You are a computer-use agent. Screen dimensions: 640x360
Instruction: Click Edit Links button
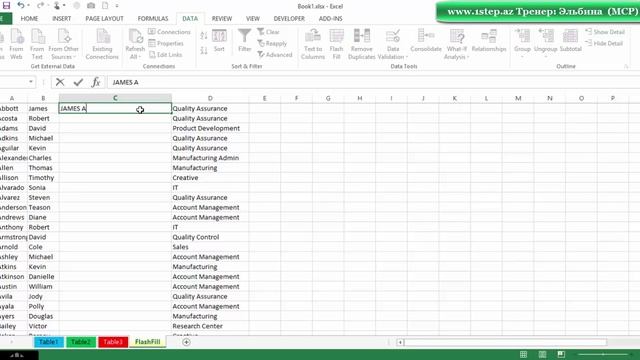(165, 55)
